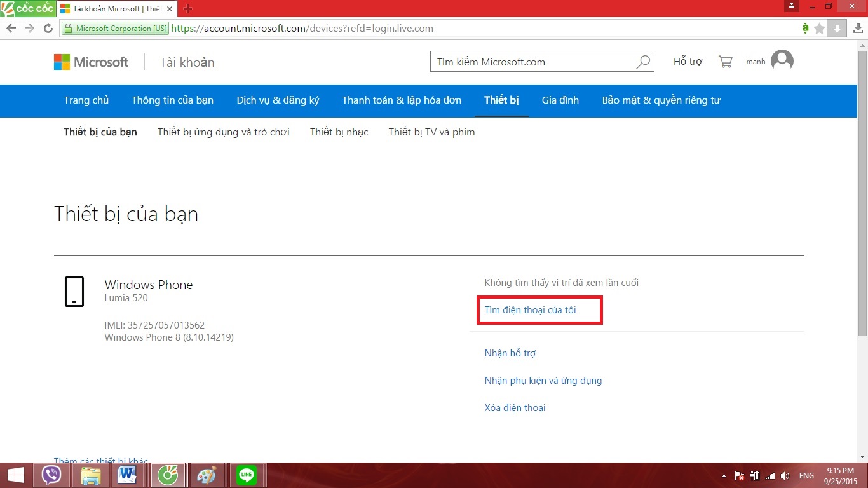This screenshot has height=488, width=868.
Task: Open the account avatar menu
Action: 782,61
